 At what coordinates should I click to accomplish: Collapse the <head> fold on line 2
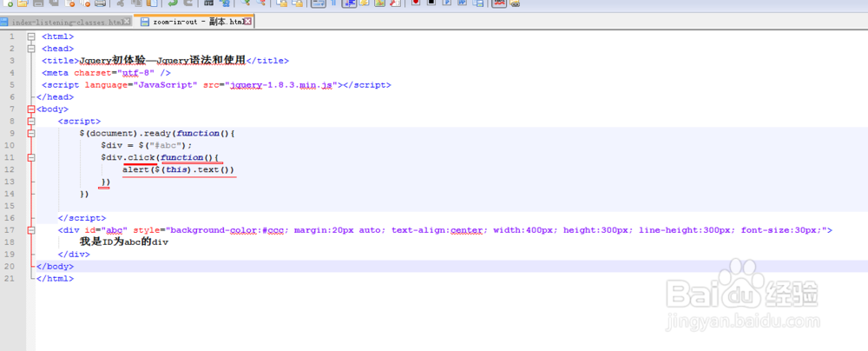point(31,49)
